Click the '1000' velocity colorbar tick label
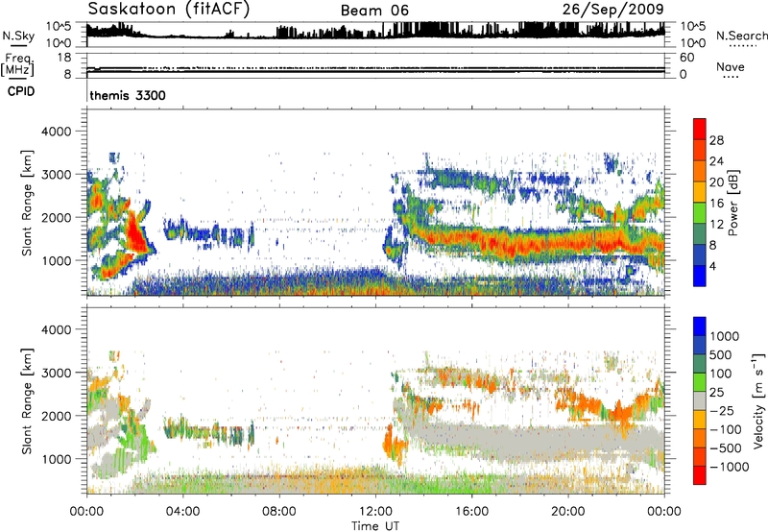 tap(724, 336)
